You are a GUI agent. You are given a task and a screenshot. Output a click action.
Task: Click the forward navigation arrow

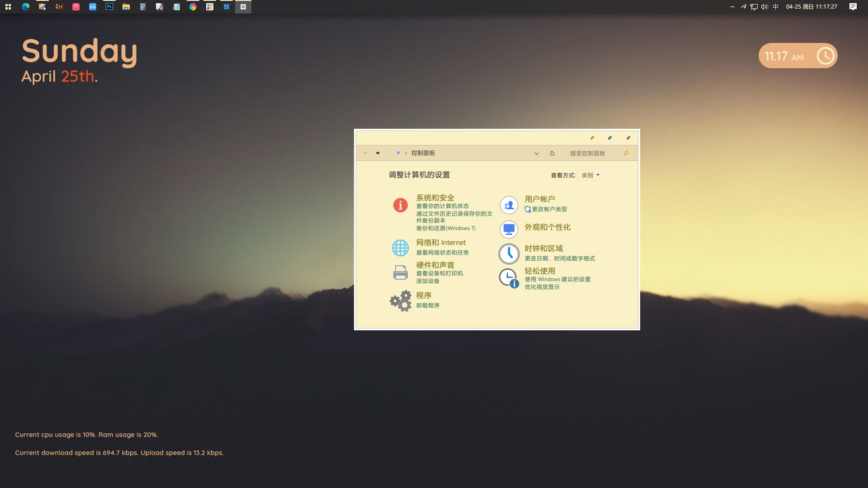tap(378, 153)
